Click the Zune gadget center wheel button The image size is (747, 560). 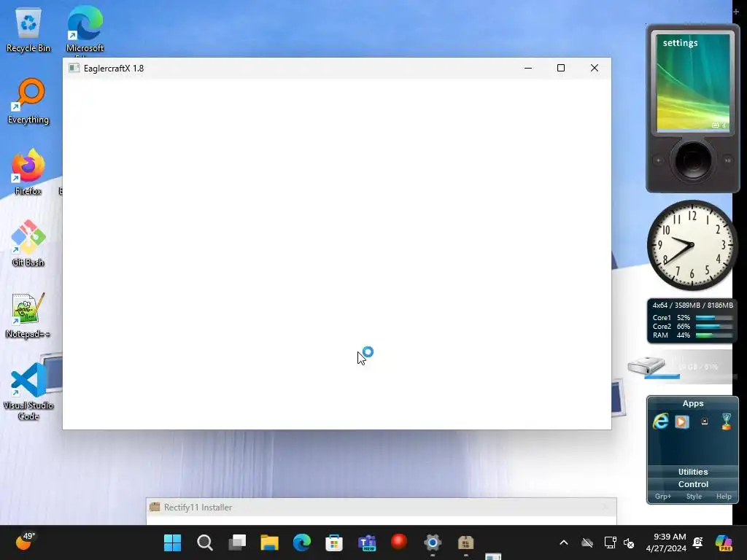(693, 160)
